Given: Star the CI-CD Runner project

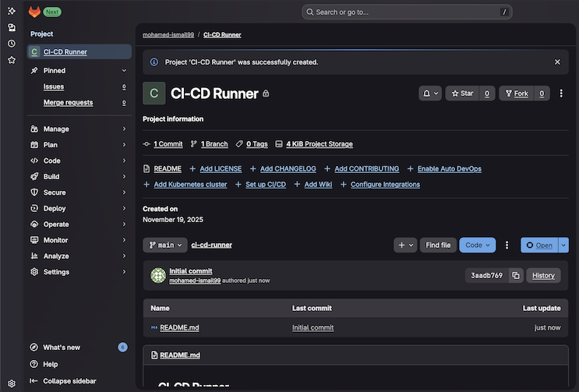Looking at the screenshot, I should pyautogui.click(x=462, y=94).
